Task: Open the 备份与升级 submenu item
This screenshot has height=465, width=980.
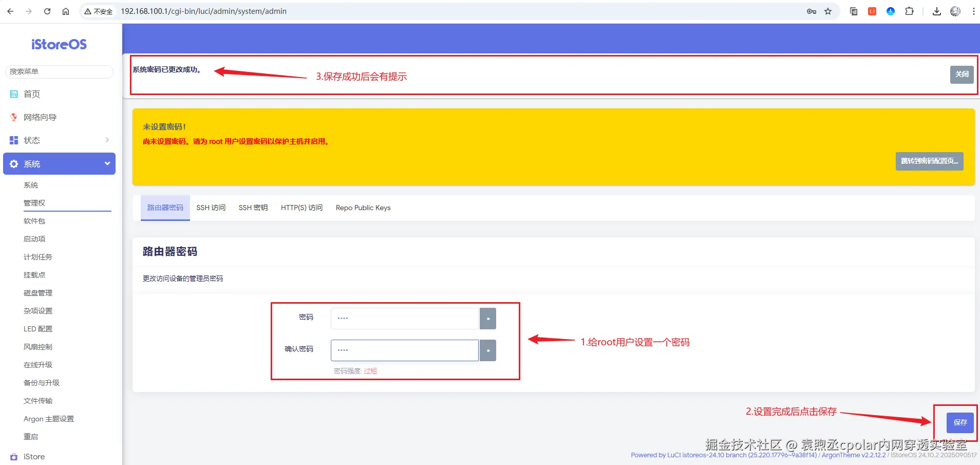Action: coord(42,383)
